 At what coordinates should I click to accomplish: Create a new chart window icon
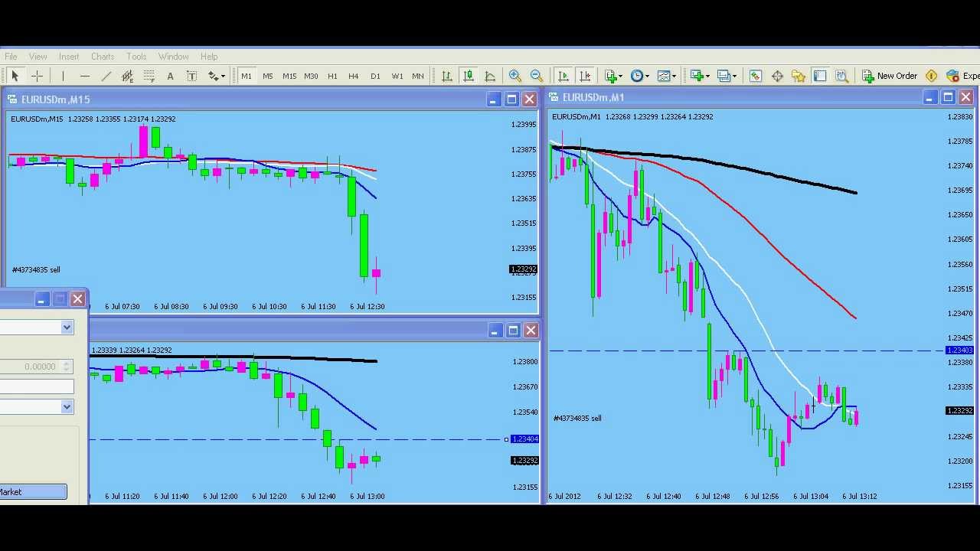pyautogui.click(x=697, y=76)
